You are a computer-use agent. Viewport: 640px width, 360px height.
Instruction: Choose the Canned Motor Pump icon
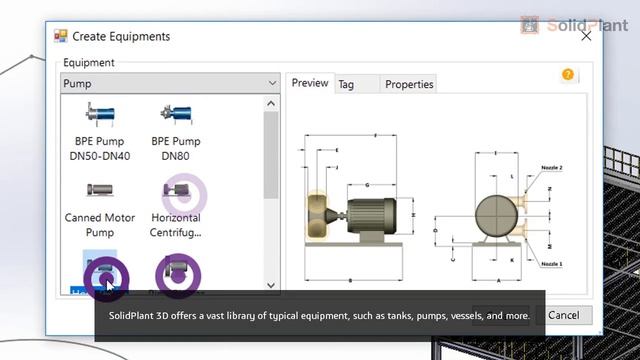[100, 190]
